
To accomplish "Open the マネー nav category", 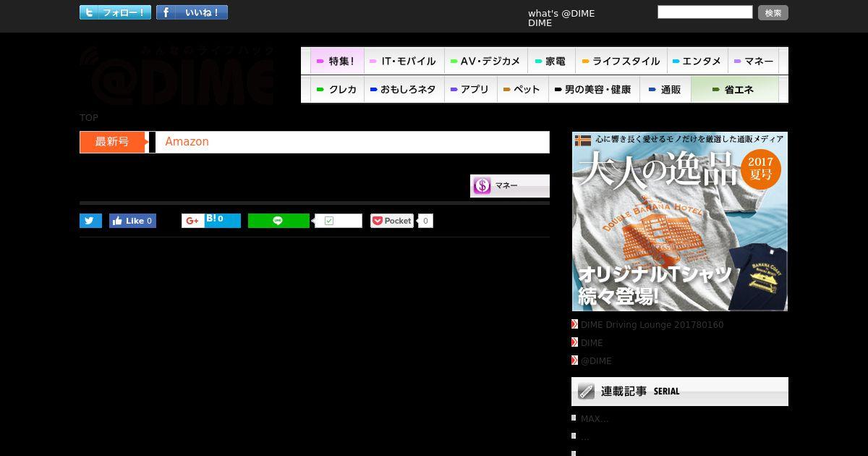I will 754,61.
